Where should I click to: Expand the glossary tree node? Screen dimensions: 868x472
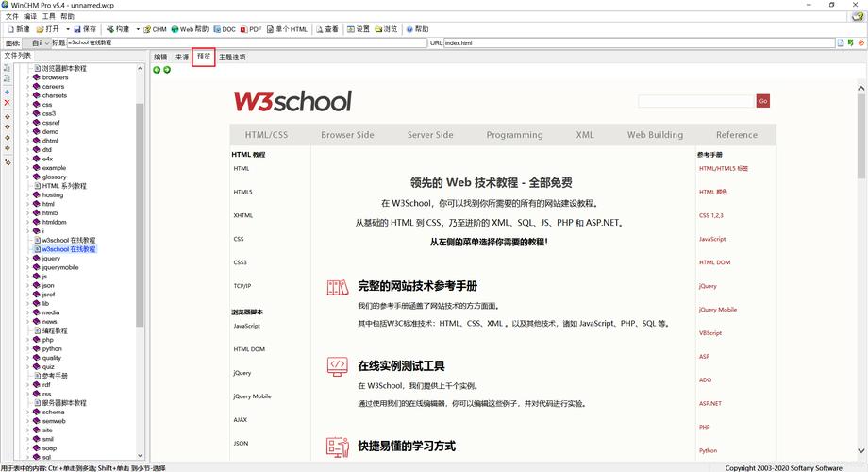pos(27,177)
